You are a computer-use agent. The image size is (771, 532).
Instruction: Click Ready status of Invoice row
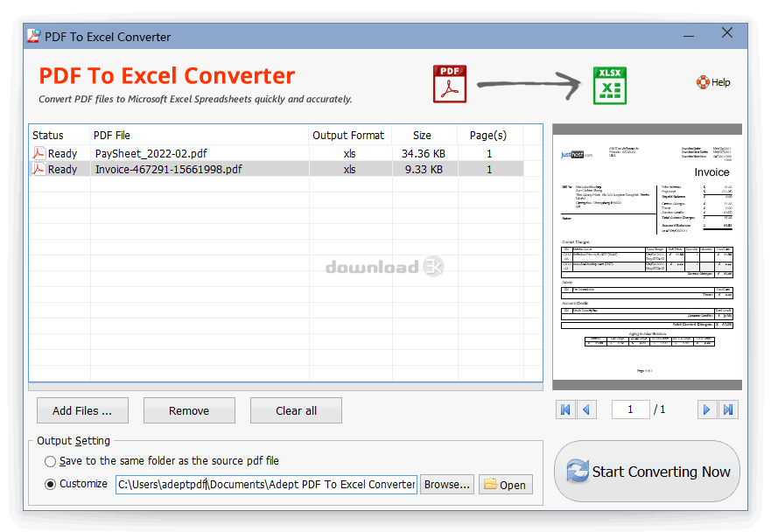click(x=62, y=169)
